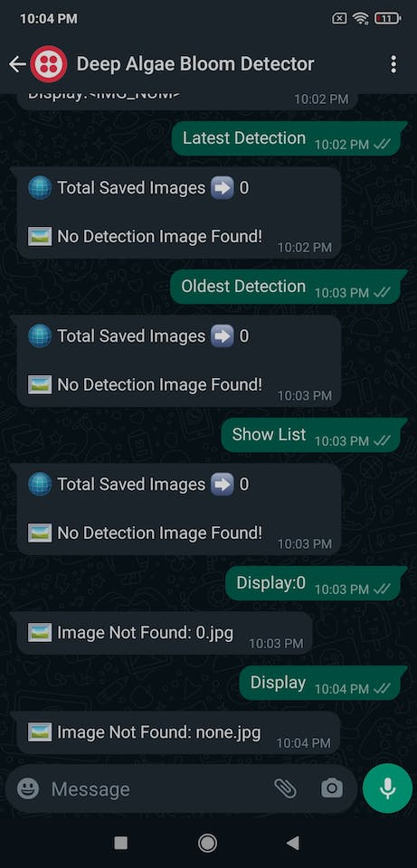Tap the back arrow in chat header

tap(17, 64)
